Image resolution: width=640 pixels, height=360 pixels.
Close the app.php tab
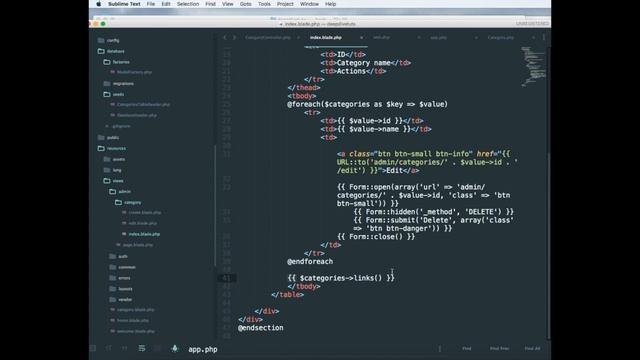click(476, 38)
